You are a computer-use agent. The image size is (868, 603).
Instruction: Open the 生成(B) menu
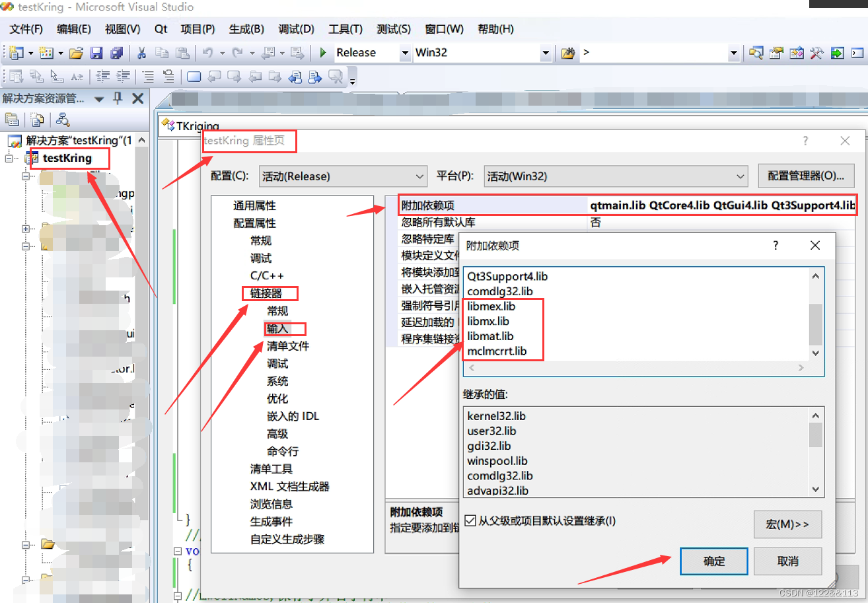pyautogui.click(x=246, y=29)
